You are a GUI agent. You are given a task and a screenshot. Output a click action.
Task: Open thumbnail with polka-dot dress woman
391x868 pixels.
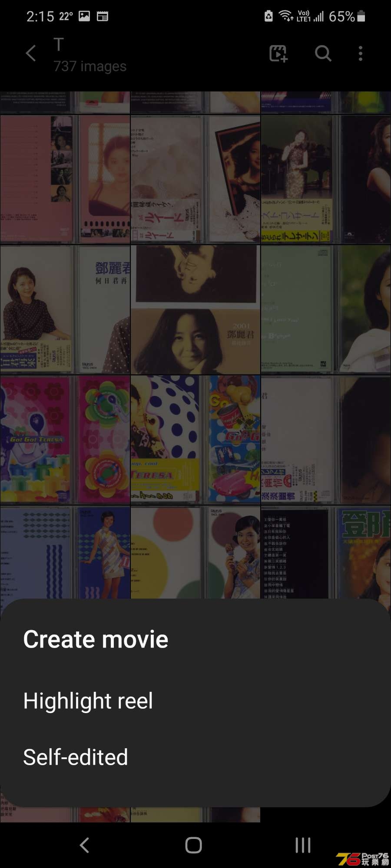click(x=65, y=309)
